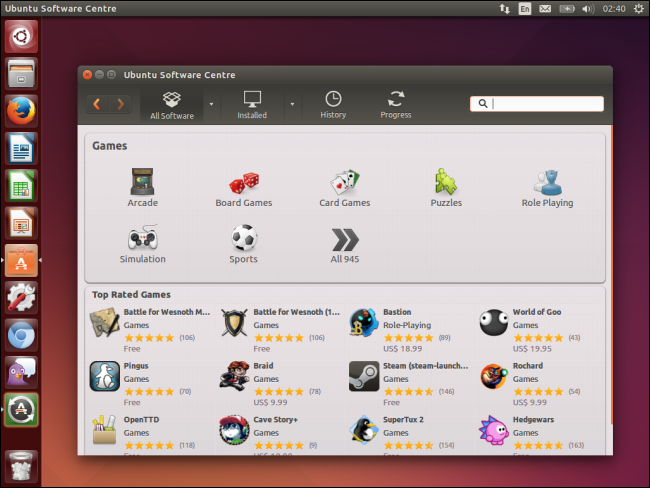
Task: Select the 'Battle for Wesnoth M...' title
Action: pos(167,312)
